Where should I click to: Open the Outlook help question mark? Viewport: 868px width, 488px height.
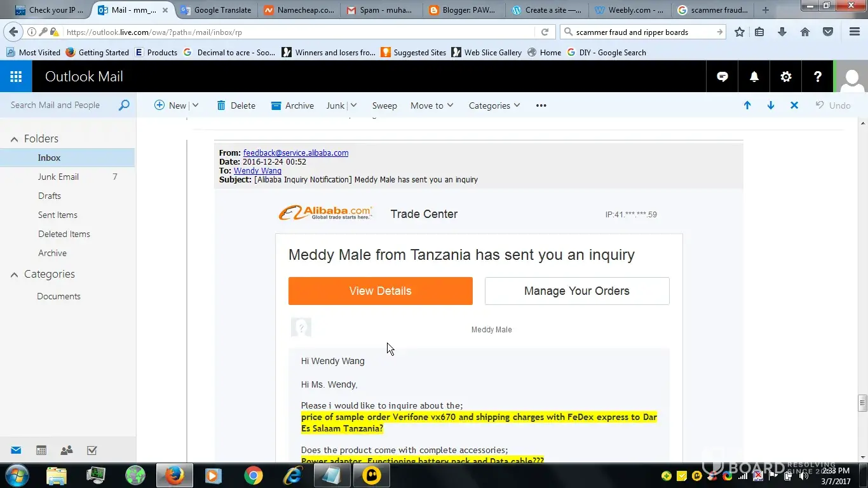(818, 77)
